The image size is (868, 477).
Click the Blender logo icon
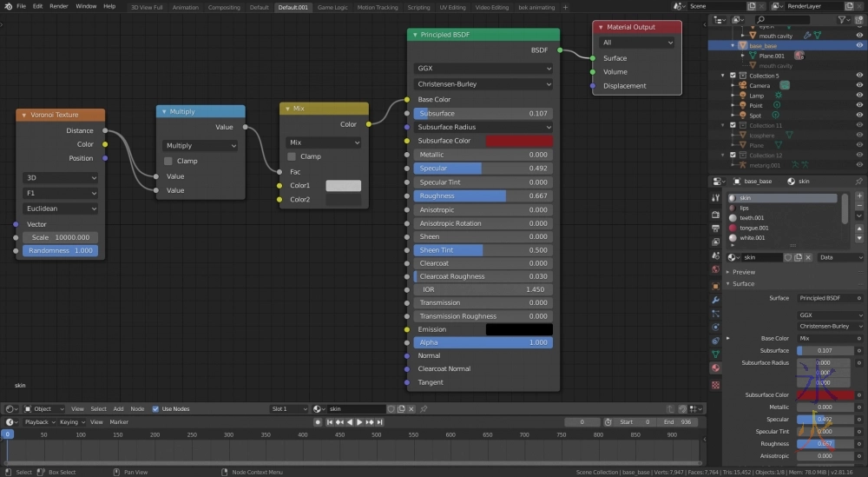7,6
